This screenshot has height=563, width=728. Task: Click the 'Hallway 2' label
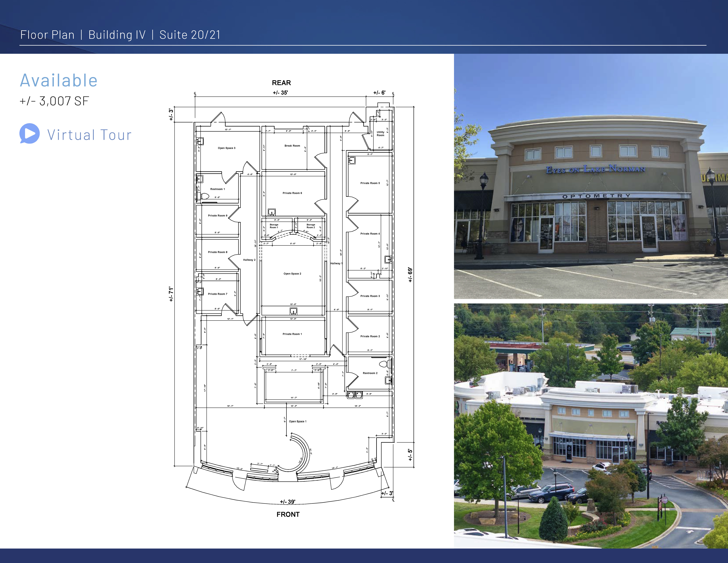(249, 260)
